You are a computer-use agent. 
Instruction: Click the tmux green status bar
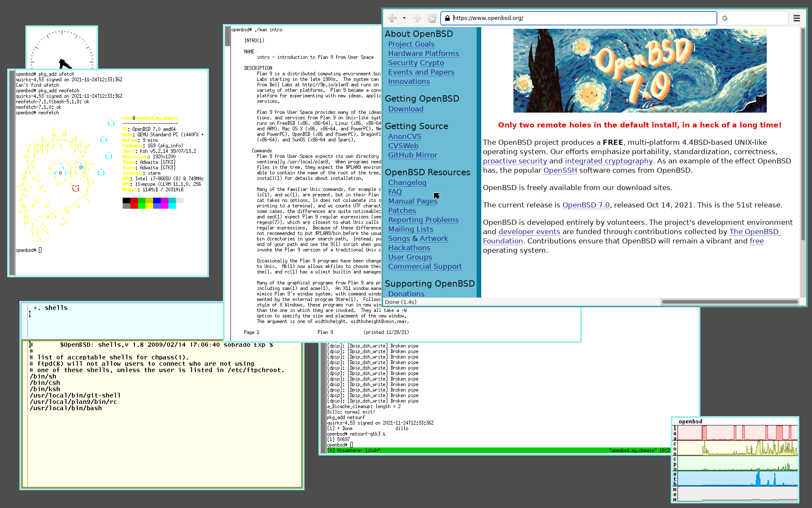coord(498,450)
